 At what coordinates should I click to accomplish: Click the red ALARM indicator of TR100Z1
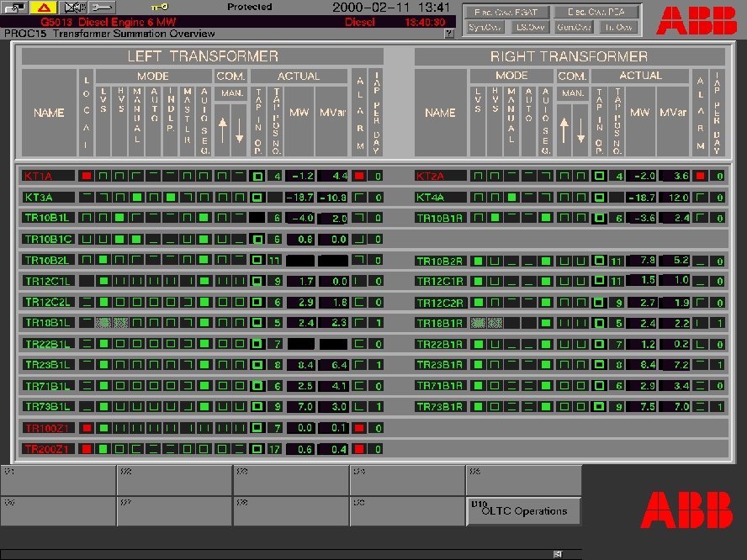[359, 428]
